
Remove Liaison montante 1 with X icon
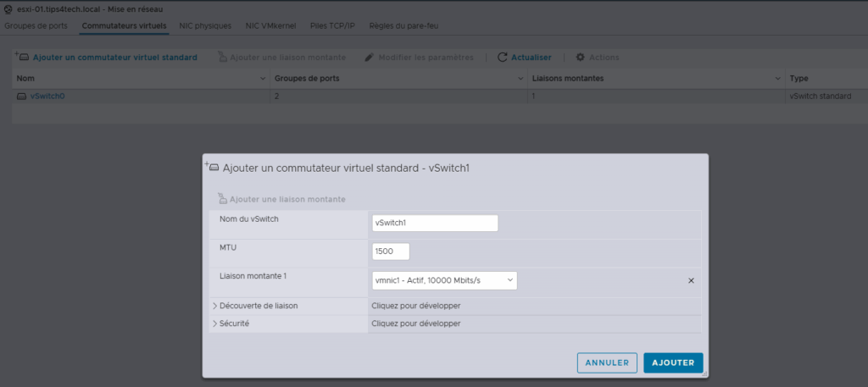click(x=691, y=280)
